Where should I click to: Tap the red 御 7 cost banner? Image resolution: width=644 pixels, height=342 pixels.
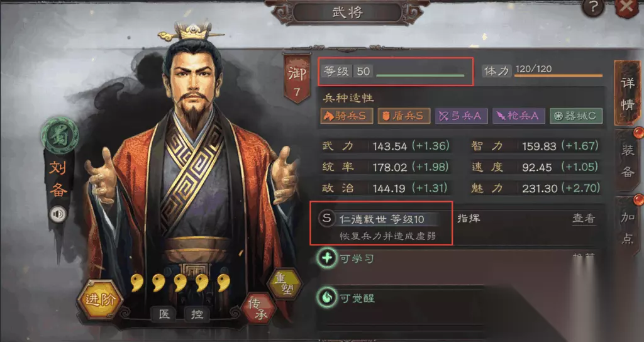pos(297,79)
